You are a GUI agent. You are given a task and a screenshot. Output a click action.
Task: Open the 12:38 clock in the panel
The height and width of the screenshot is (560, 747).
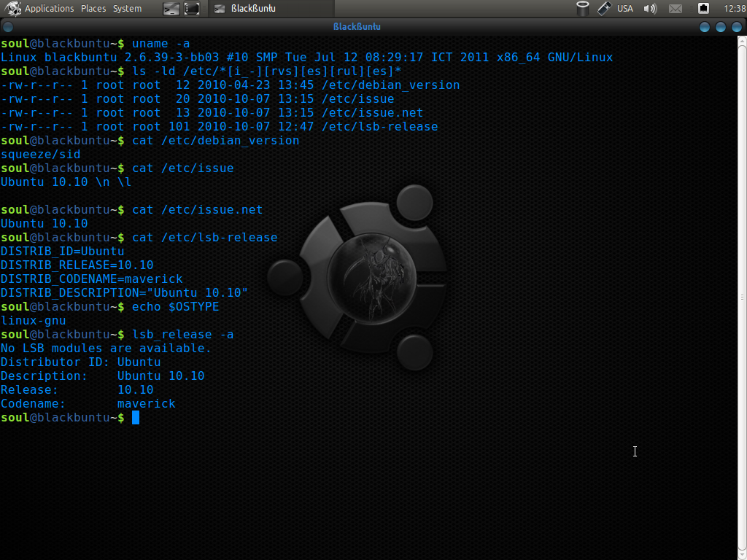(735, 9)
